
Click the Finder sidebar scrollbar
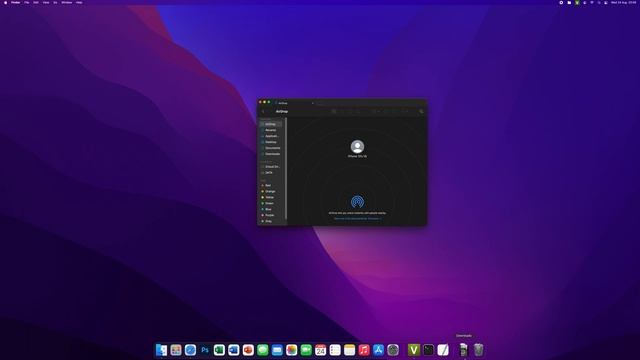pyautogui.click(x=286, y=169)
